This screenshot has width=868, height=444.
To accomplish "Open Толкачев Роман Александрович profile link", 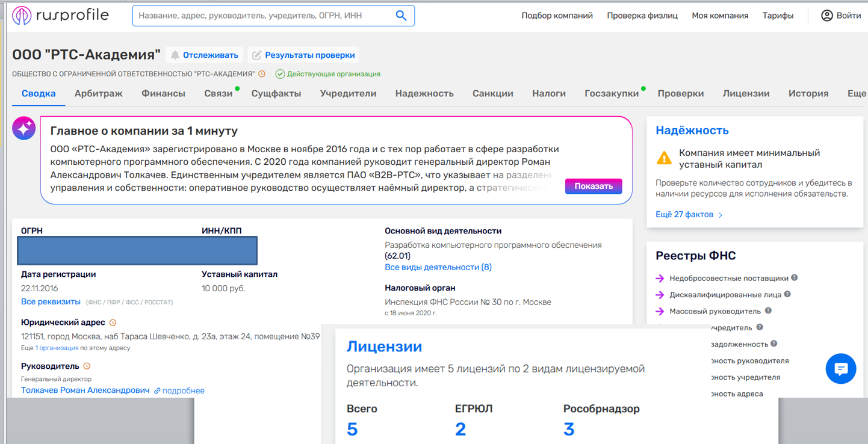I will coord(85,390).
